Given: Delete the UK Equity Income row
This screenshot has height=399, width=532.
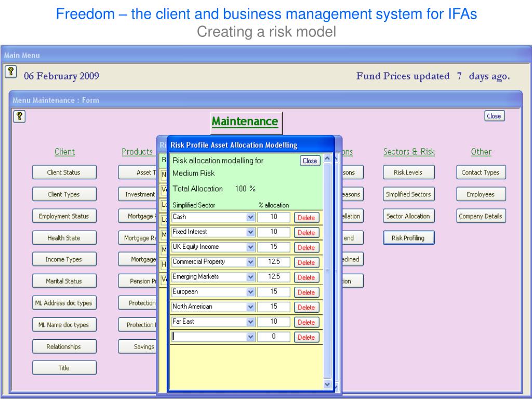Looking at the screenshot, I should (307, 247).
